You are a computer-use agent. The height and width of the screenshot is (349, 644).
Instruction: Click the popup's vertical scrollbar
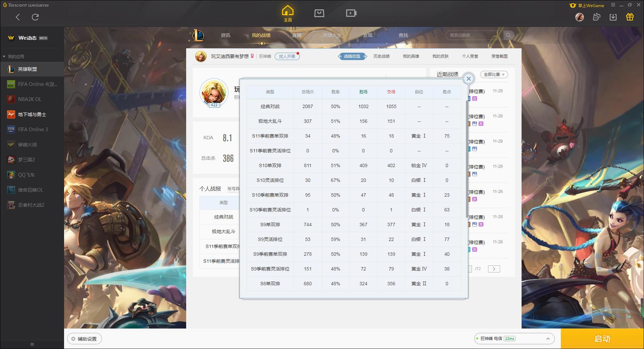tap(467, 159)
